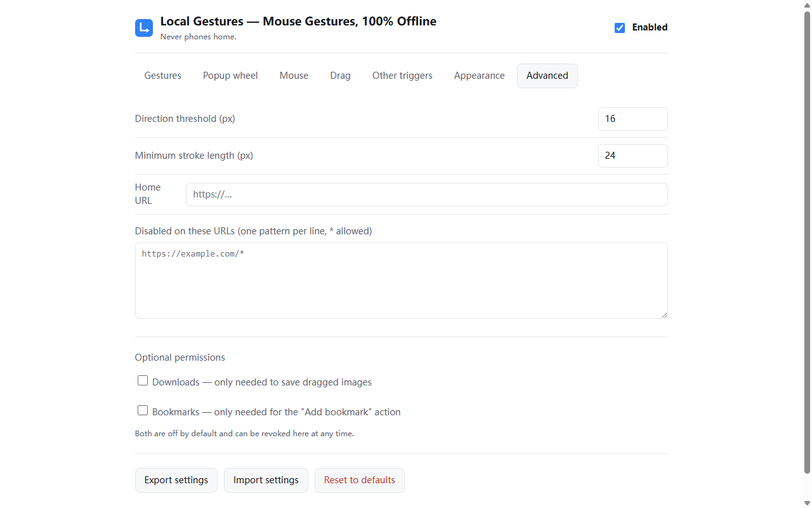Click the 'Bookmarks — only needed for the "Add bookmark" action' label
This screenshot has height=508, width=812.
[x=277, y=412]
